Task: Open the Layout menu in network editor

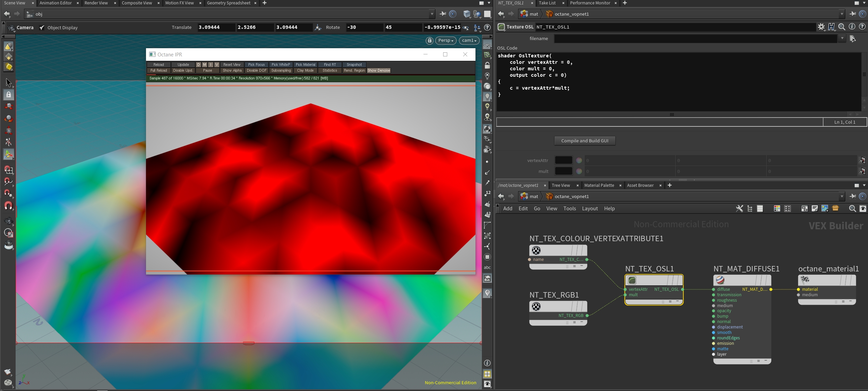Action: click(x=590, y=209)
